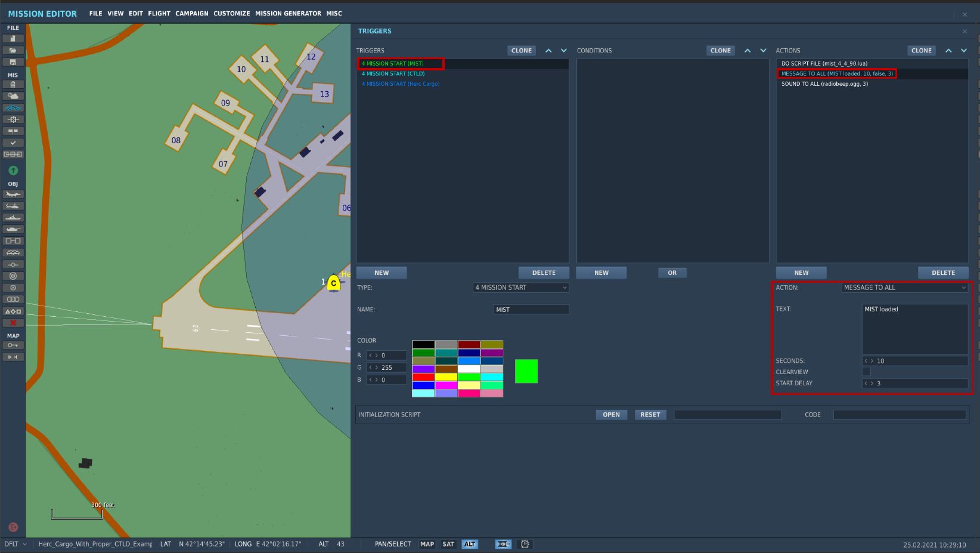Image resolution: width=980 pixels, height=553 pixels.
Task: Open a mission file via the folder icon
Action: pos(13,50)
